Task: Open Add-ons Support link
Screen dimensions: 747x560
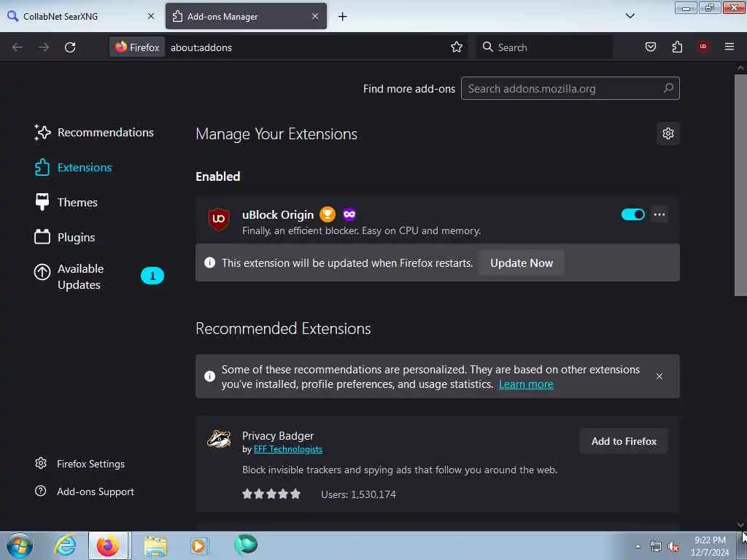Action: click(85, 491)
